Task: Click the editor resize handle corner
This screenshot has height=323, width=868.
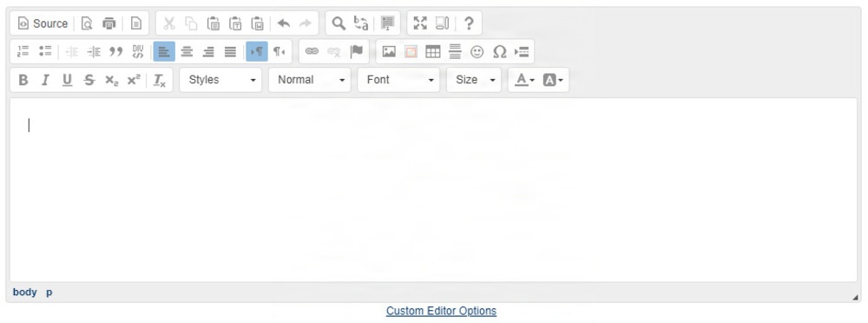Action: click(x=855, y=298)
